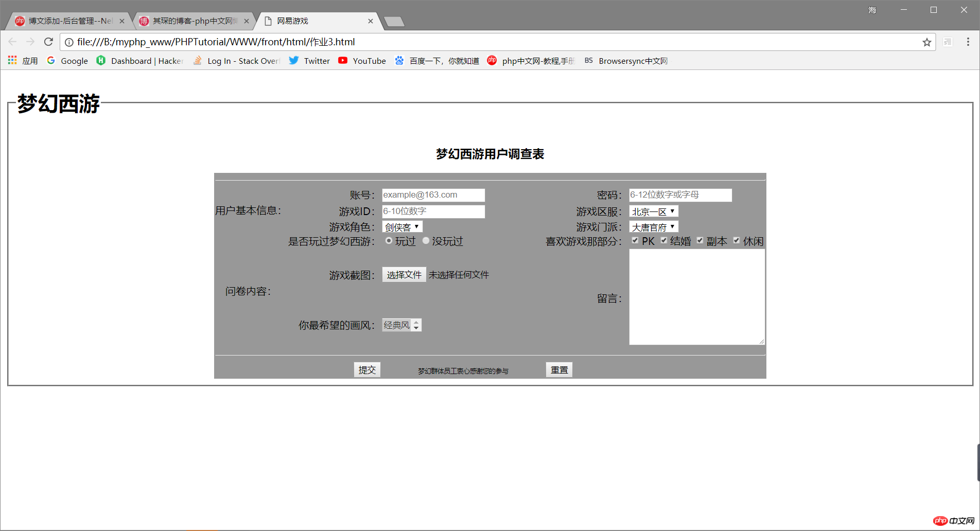Close the 其琛的博客 tab
980x531 pixels.
coord(247,21)
